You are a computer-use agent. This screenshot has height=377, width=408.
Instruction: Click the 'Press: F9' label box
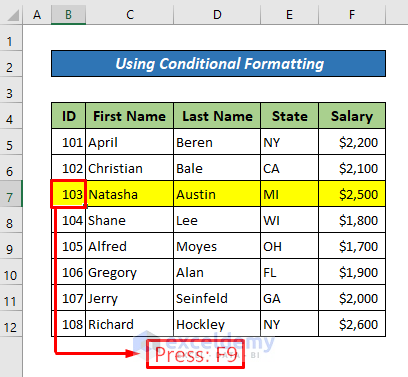(196, 354)
